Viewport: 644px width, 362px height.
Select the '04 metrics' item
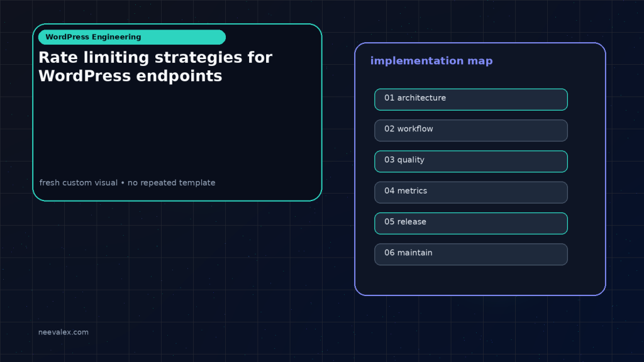click(470, 192)
